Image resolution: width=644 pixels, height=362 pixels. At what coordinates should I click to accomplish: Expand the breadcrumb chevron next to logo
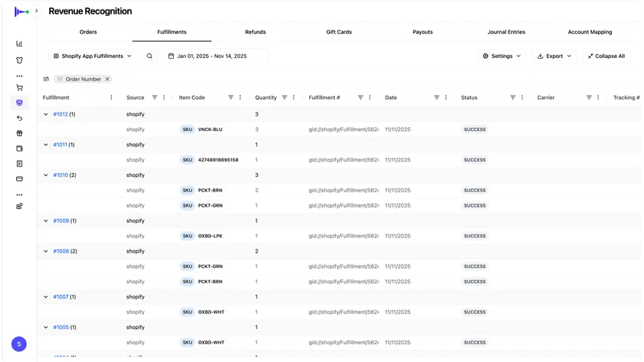[36, 11]
